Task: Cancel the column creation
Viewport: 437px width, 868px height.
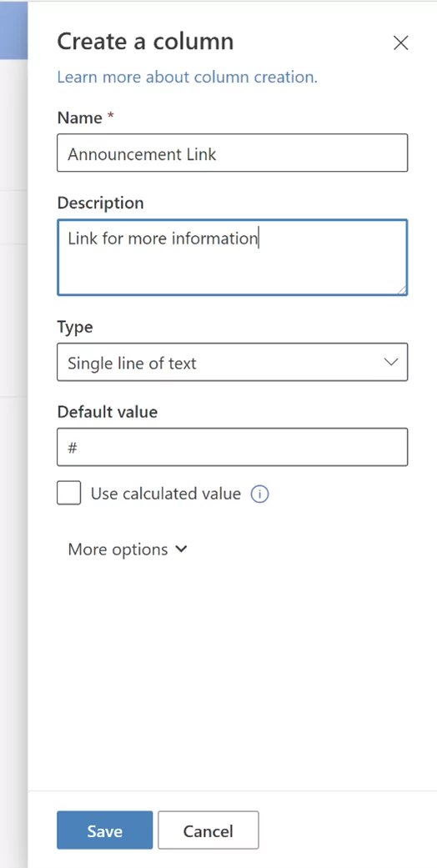Action: point(208,830)
